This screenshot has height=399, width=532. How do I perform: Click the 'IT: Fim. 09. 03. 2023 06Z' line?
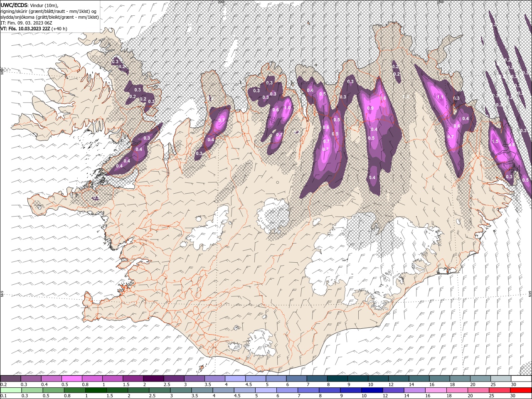27,23
